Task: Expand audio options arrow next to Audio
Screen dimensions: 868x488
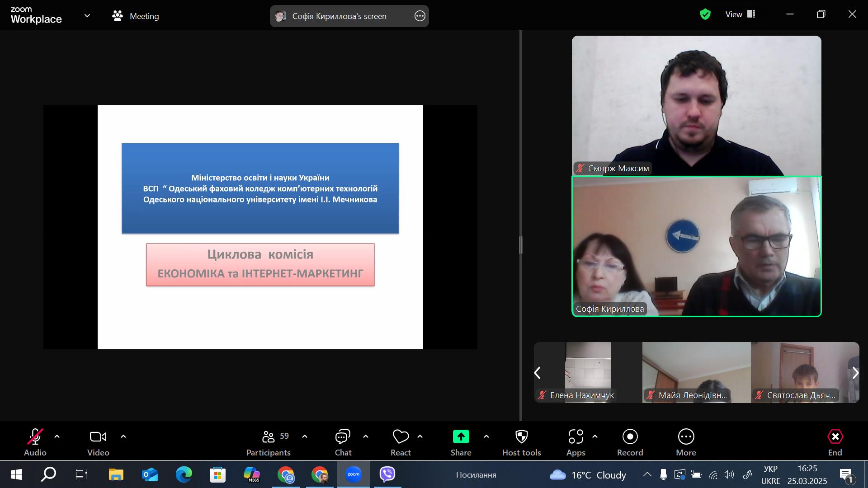Action: (x=57, y=436)
